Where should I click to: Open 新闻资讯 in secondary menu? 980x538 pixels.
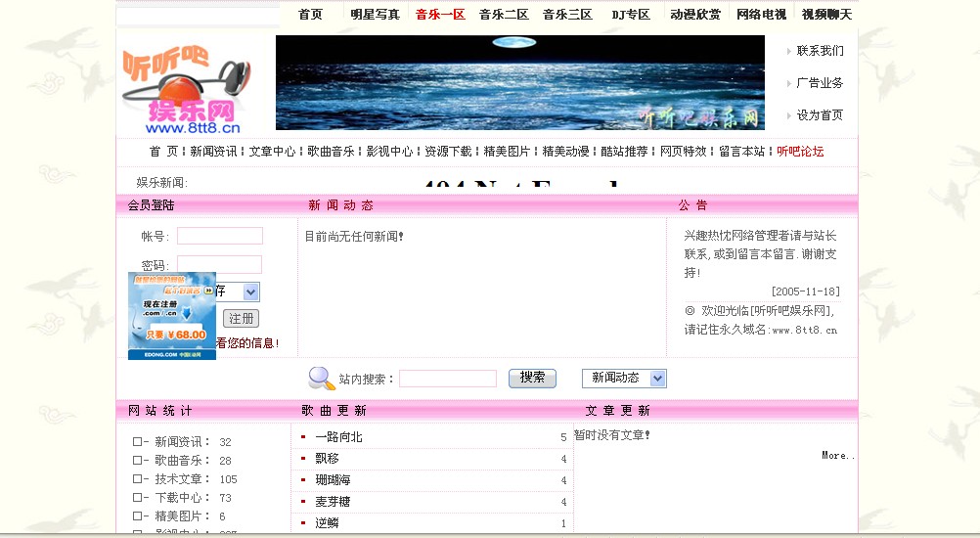tap(214, 152)
